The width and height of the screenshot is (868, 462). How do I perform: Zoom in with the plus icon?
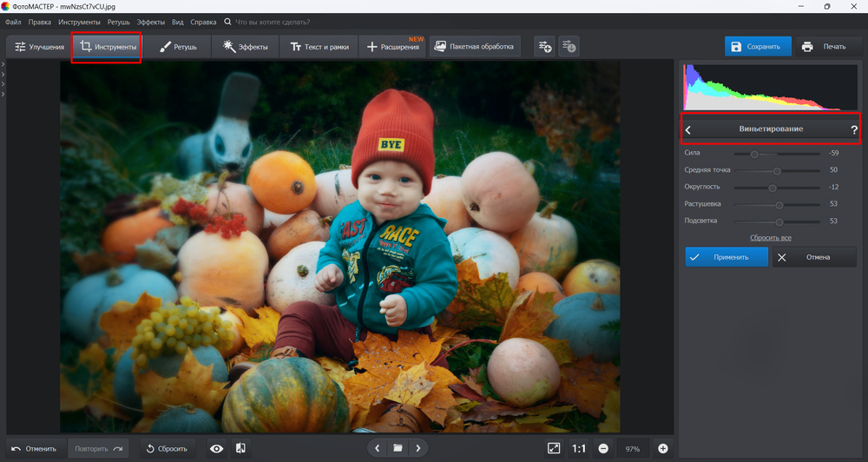coord(663,448)
